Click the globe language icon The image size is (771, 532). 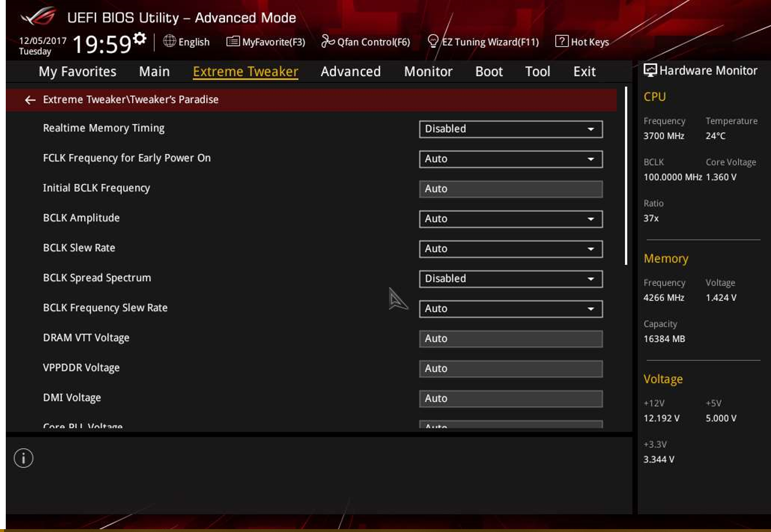point(170,41)
